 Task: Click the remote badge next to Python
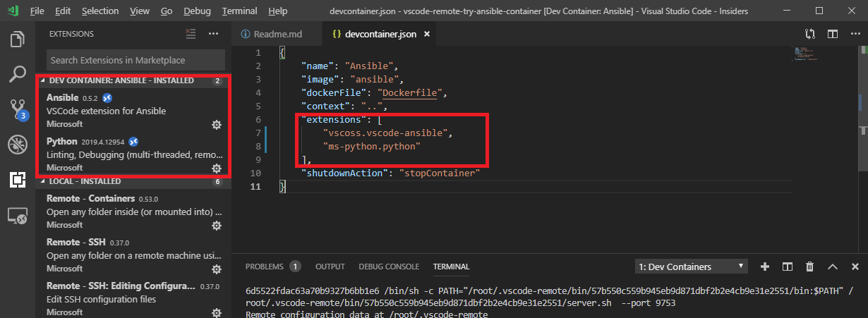(x=133, y=141)
